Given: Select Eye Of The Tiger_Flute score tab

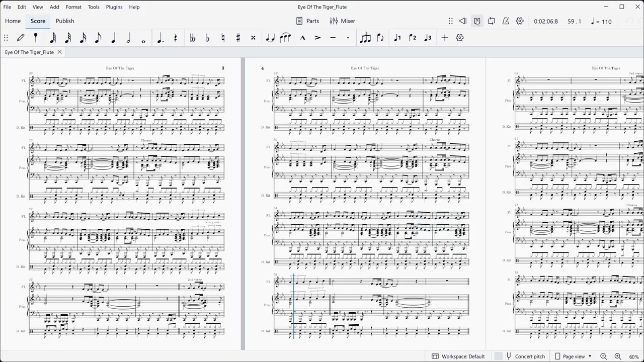Looking at the screenshot, I should (29, 52).
